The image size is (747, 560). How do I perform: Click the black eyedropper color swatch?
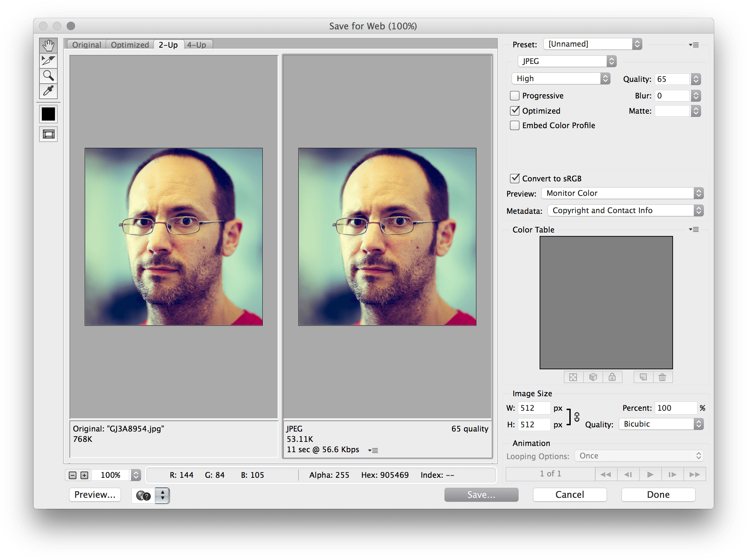(x=48, y=114)
